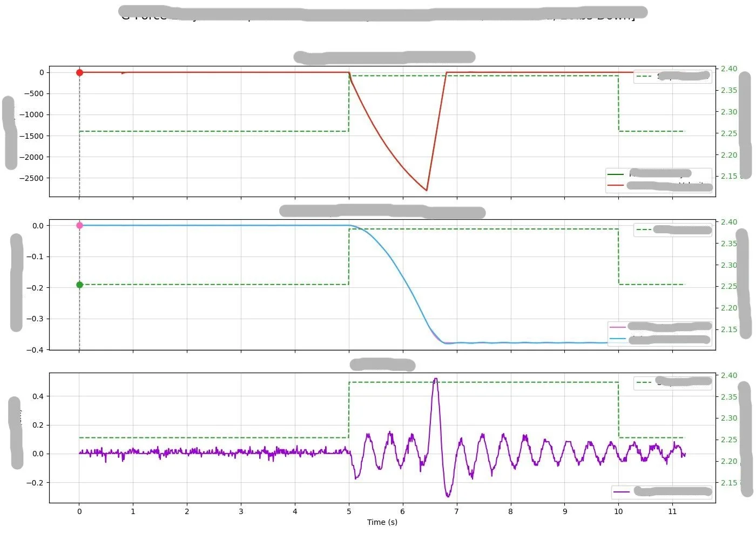
Task: Click the blue line sample in the middle legend
Action: 617,339
